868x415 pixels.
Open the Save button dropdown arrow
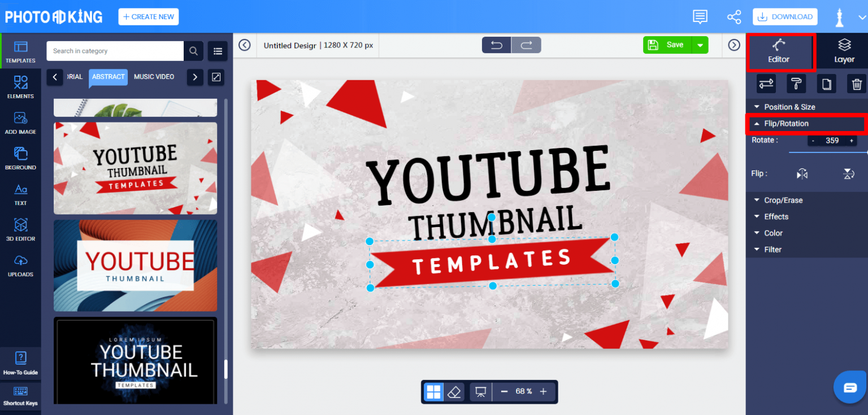(x=701, y=45)
